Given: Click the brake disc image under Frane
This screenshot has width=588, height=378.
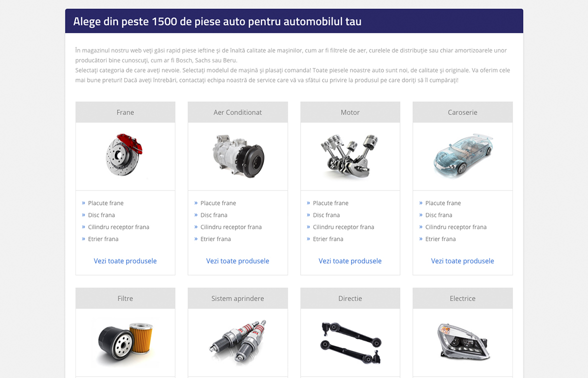Looking at the screenshot, I should [124, 154].
